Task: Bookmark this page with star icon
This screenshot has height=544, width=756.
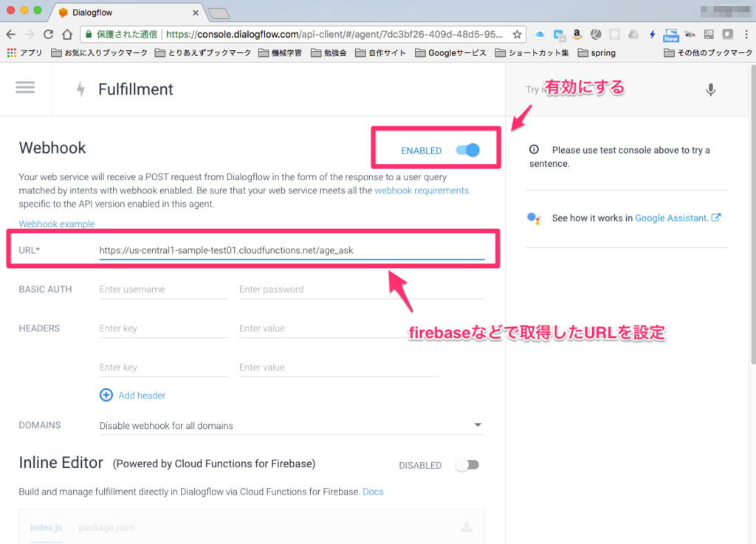Action: (x=517, y=34)
